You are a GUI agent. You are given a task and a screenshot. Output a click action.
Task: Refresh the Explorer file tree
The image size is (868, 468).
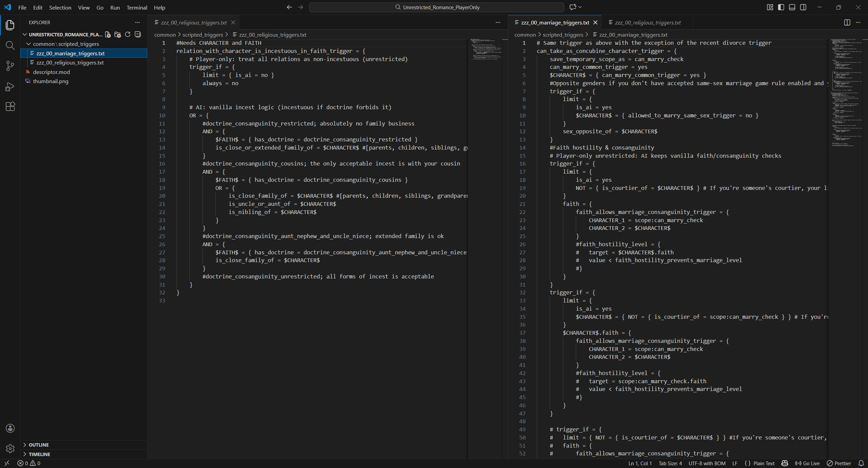(127, 34)
